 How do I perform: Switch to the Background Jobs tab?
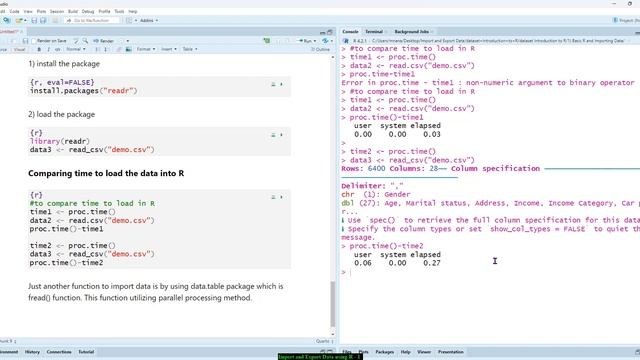(x=412, y=31)
